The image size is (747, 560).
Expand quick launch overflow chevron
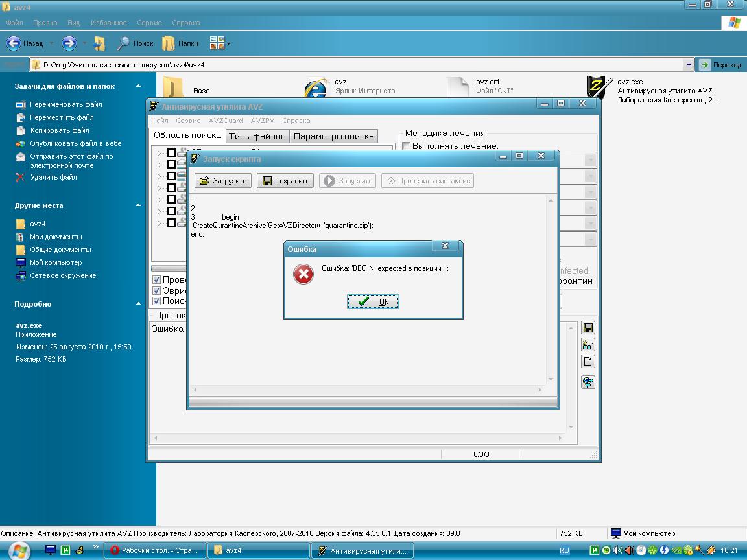tap(95, 546)
